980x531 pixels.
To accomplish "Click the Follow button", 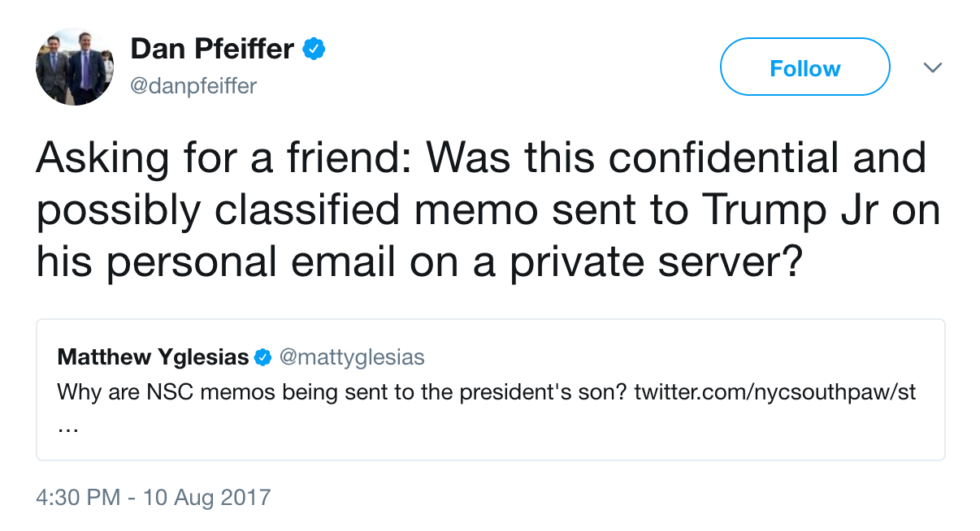I will [804, 68].
